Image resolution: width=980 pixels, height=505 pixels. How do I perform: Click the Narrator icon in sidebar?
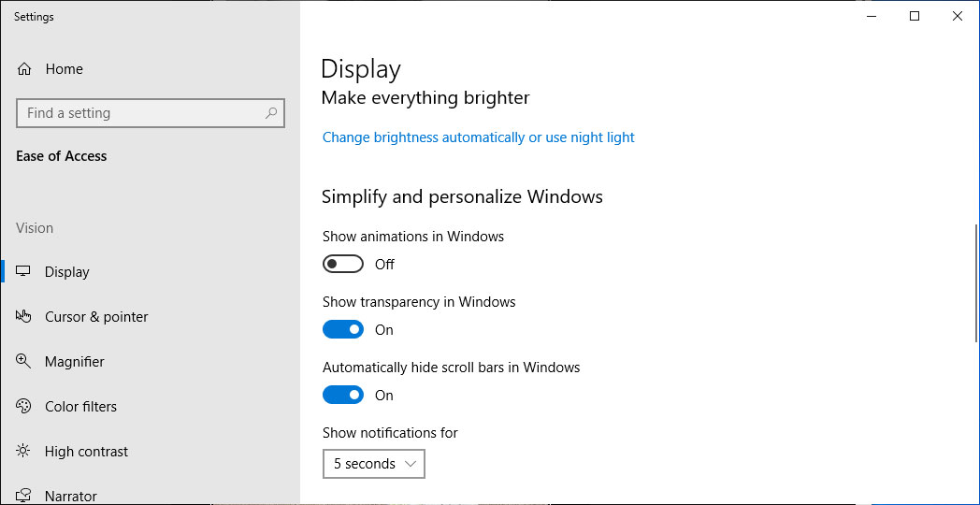(23, 496)
